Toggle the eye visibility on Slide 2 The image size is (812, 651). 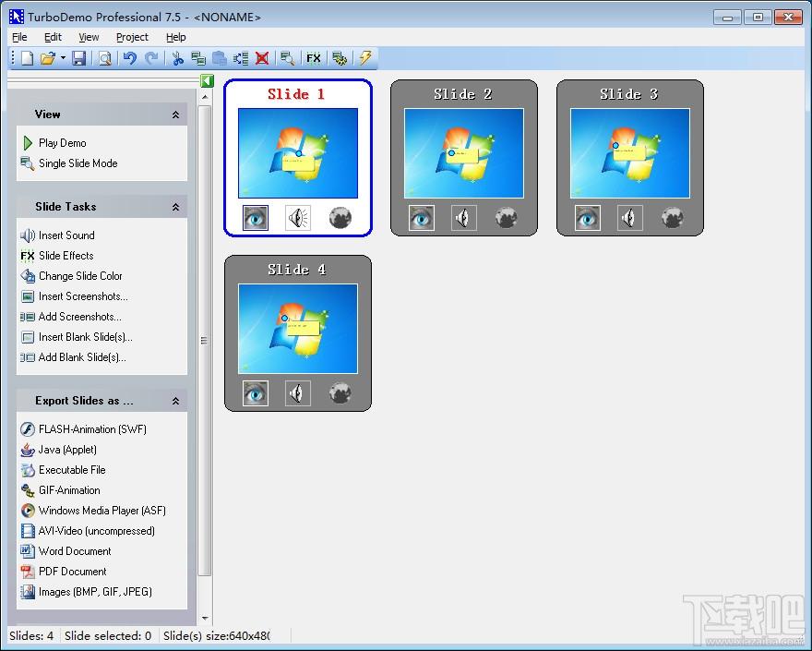tap(422, 218)
